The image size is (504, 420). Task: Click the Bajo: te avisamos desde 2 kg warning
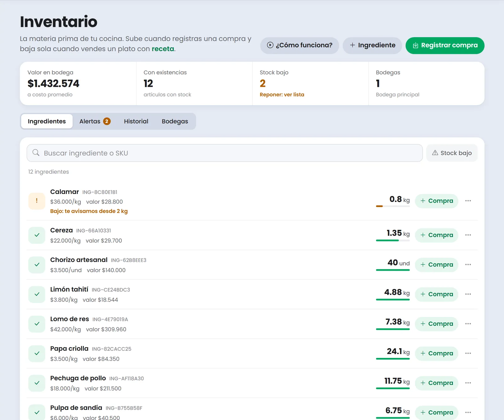89,211
